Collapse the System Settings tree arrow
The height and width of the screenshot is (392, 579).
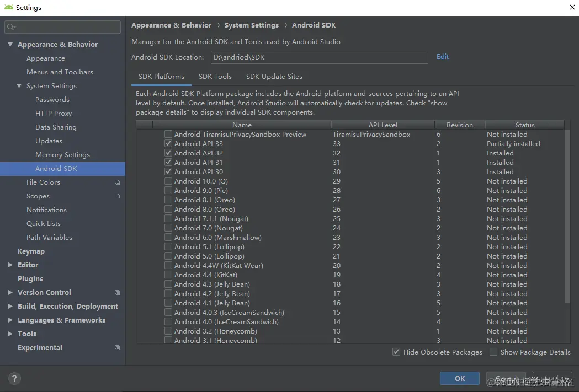coord(19,85)
